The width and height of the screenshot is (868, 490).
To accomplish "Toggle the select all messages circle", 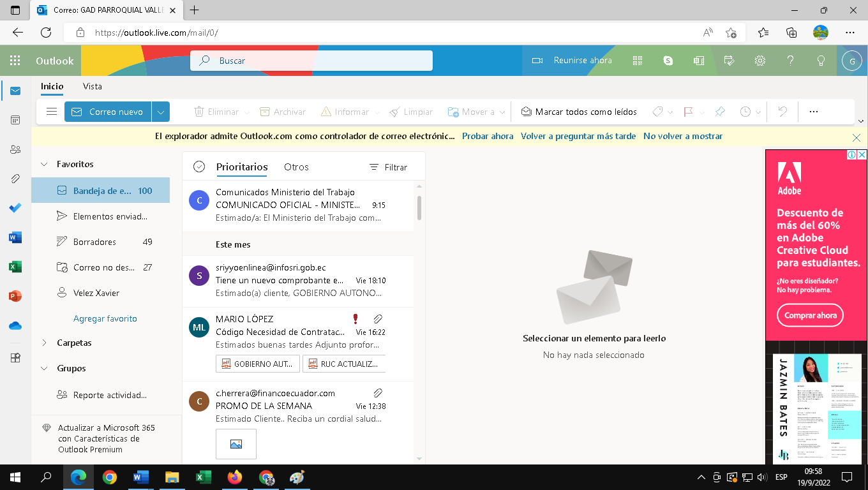I will pyautogui.click(x=199, y=167).
